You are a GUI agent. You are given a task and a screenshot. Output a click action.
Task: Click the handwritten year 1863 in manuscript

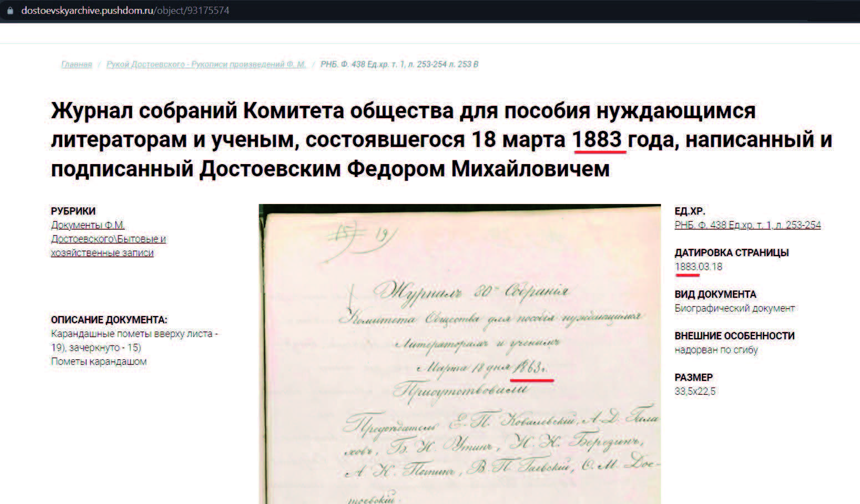[x=530, y=368]
